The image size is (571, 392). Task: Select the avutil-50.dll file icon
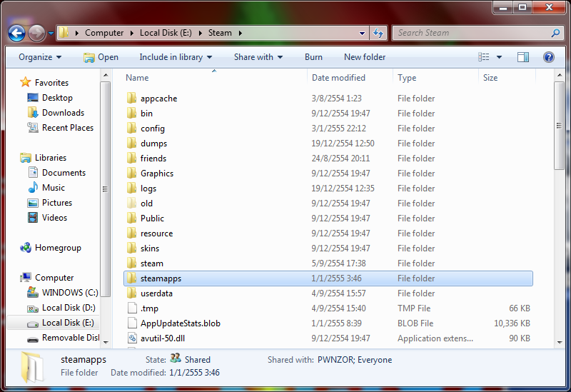(132, 338)
